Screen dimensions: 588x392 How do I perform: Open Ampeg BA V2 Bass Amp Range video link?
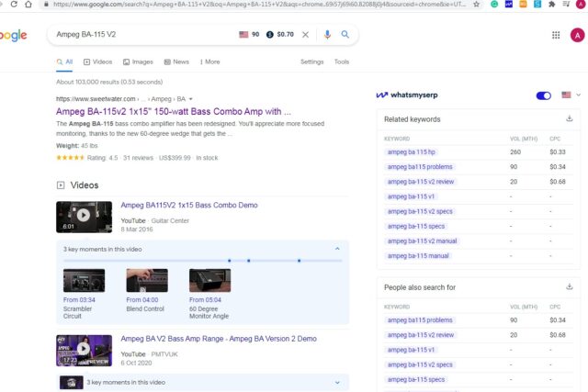tap(219, 339)
